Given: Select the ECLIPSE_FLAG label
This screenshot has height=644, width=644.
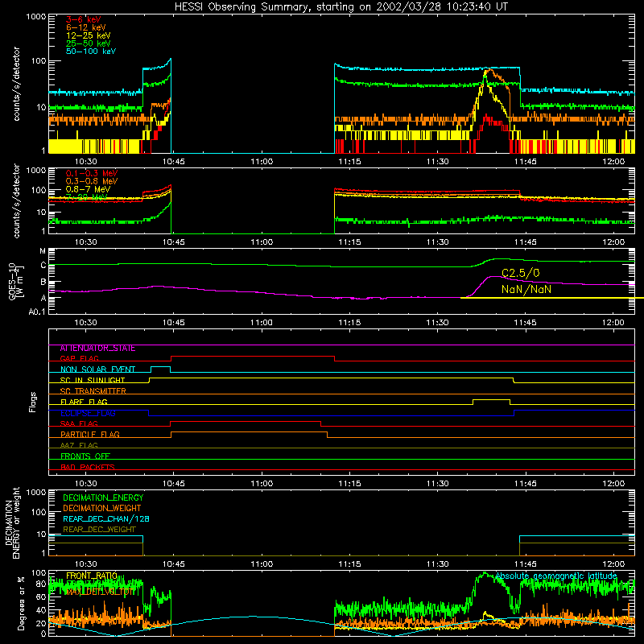Looking at the screenshot, I should coord(88,413).
